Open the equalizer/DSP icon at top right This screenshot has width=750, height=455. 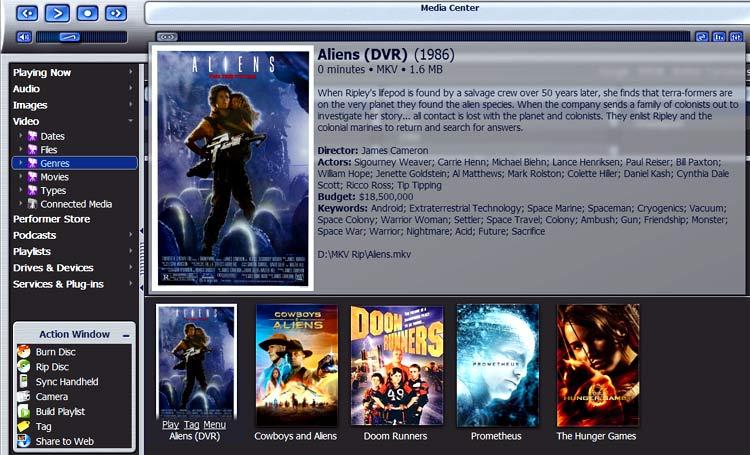coord(719,37)
